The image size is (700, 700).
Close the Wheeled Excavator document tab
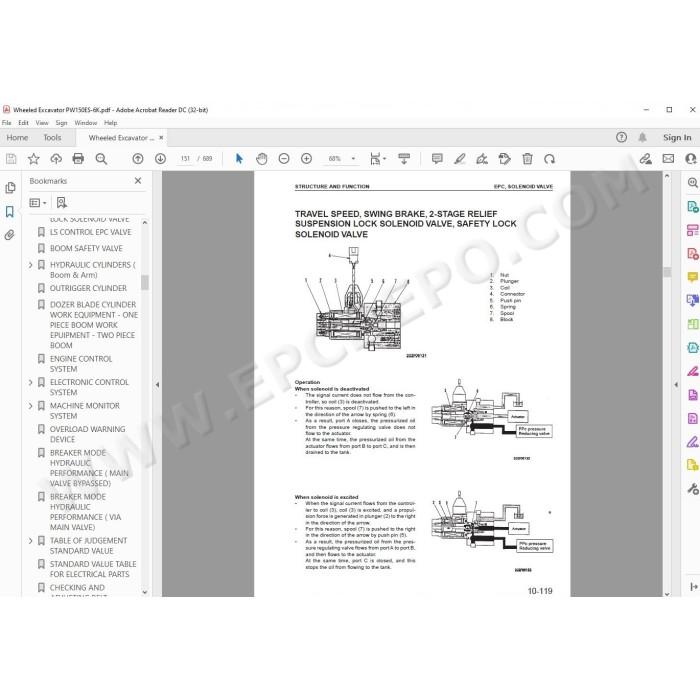point(161,138)
